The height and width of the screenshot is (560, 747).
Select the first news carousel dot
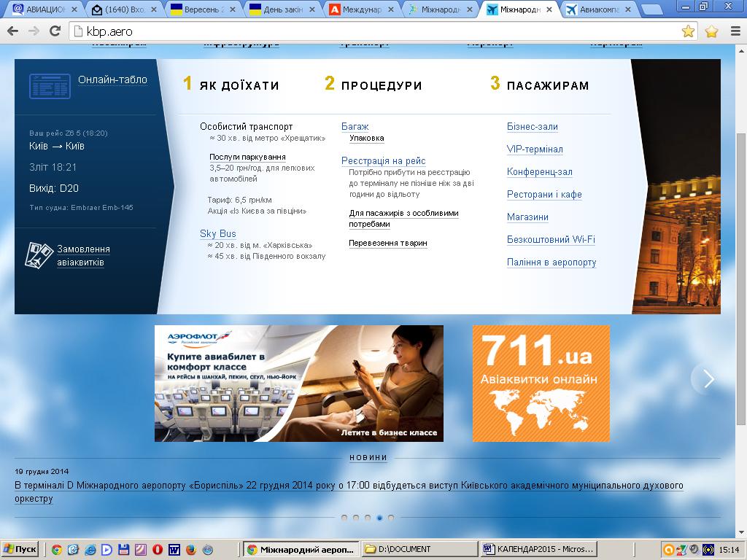(x=344, y=518)
